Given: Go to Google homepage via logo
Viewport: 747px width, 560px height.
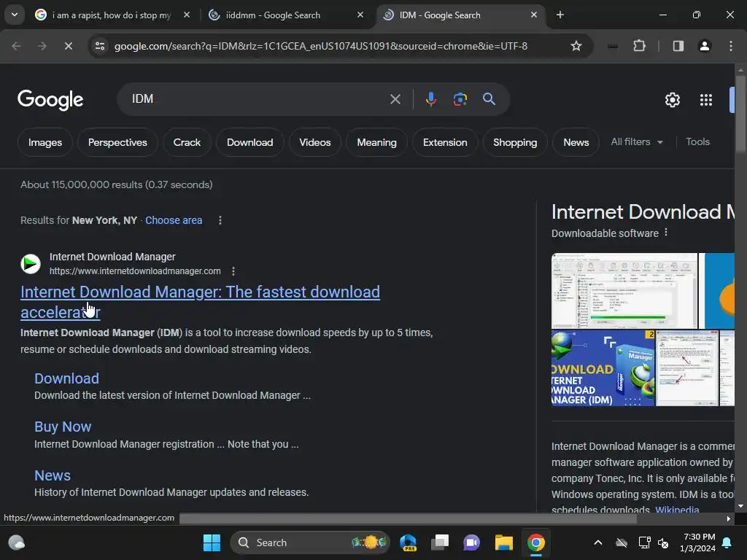Looking at the screenshot, I should tap(50, 99).
